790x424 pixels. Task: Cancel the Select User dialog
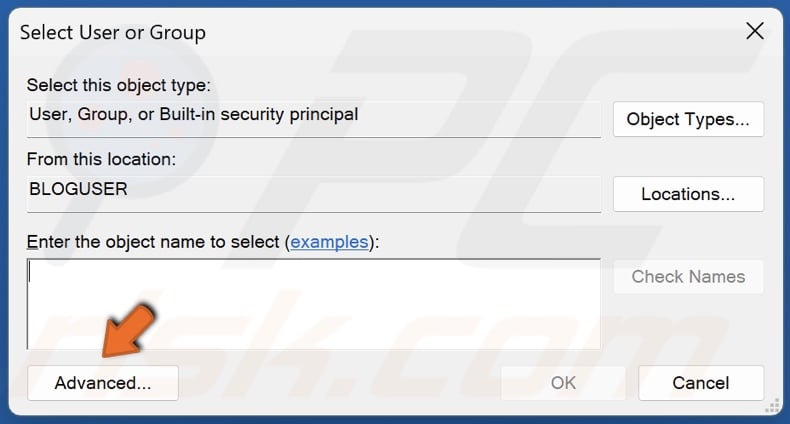tap(700, 383)
